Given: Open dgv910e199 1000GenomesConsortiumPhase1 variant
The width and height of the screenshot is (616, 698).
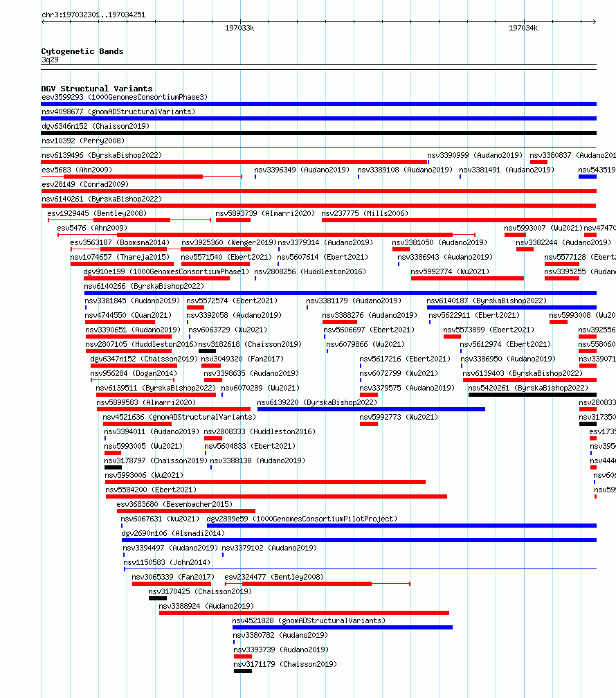Looking at the screenshot, I should pos(167,271).
